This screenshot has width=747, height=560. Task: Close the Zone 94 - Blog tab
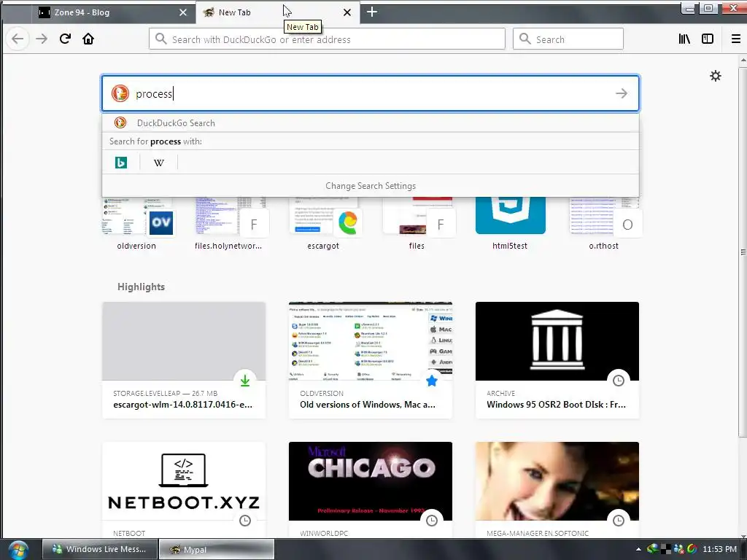coord(183,12)
